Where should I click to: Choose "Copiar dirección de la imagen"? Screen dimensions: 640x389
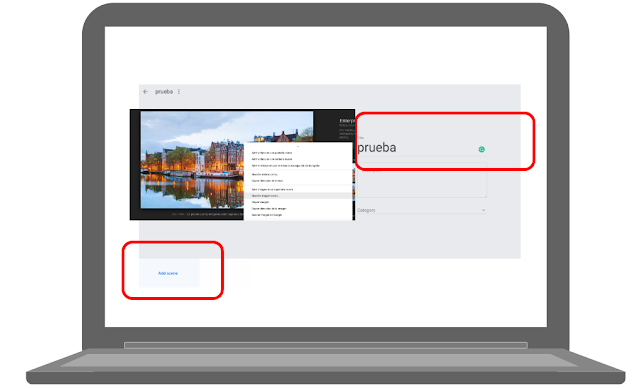tap(269, 208)
